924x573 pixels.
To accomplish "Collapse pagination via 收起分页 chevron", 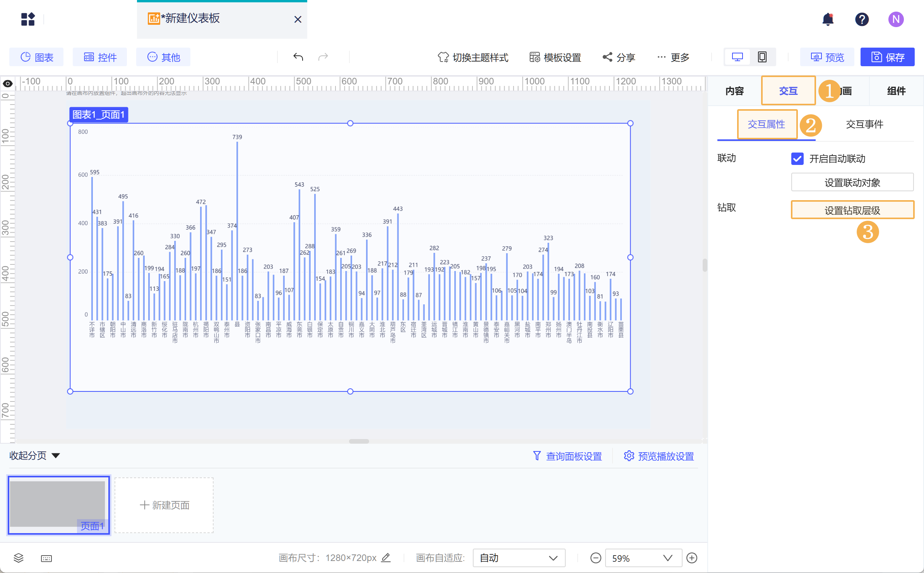I will tap(55, 456).
